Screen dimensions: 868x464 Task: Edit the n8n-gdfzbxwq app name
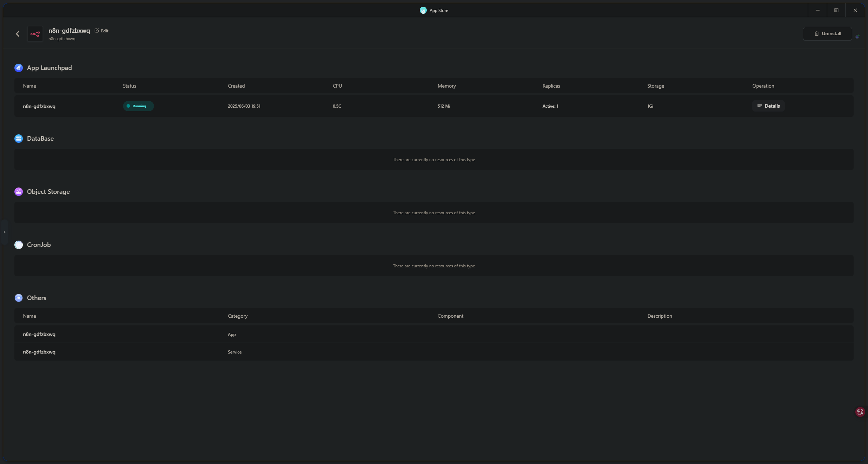[x=102, y=31]
